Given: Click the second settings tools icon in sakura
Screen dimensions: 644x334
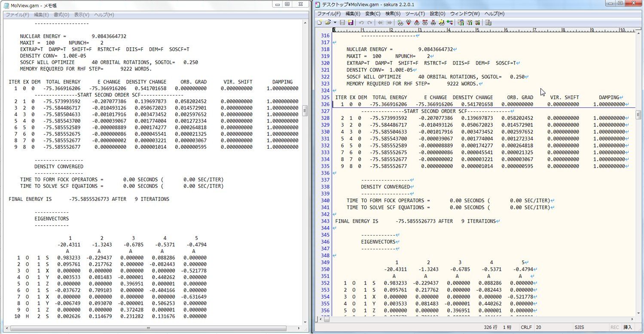Looking at the screenshot, I should (x=470, y=22).
